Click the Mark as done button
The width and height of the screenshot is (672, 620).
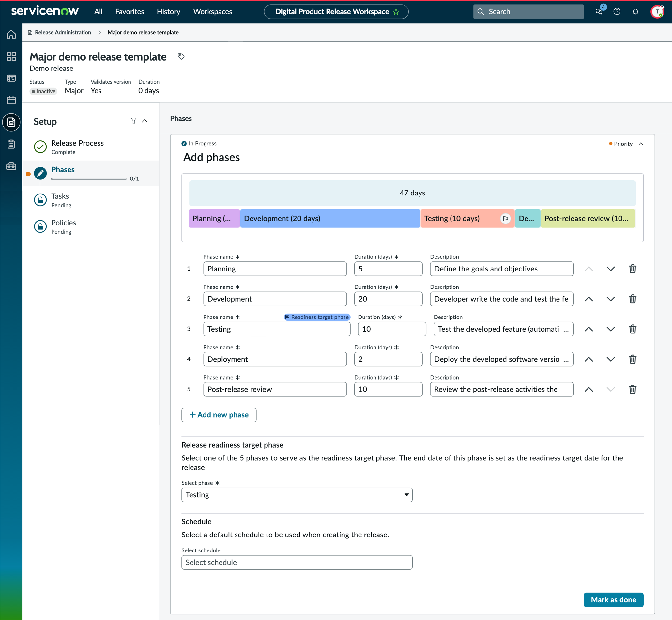(613, 600)
